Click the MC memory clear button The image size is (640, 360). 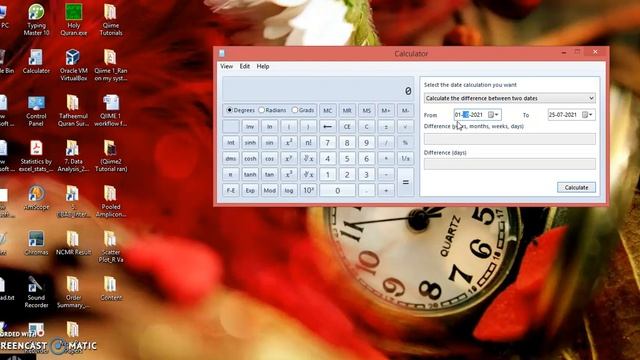tap(327, 110)
